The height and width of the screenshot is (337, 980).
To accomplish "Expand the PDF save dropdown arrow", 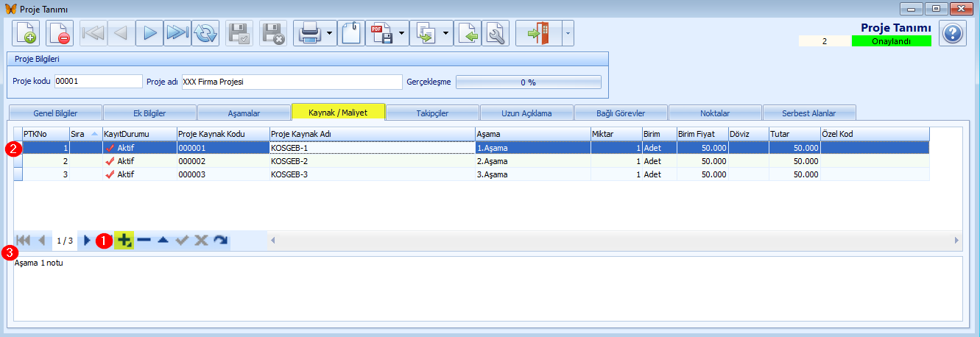I will pyautogui.click(x=402, y=33).
